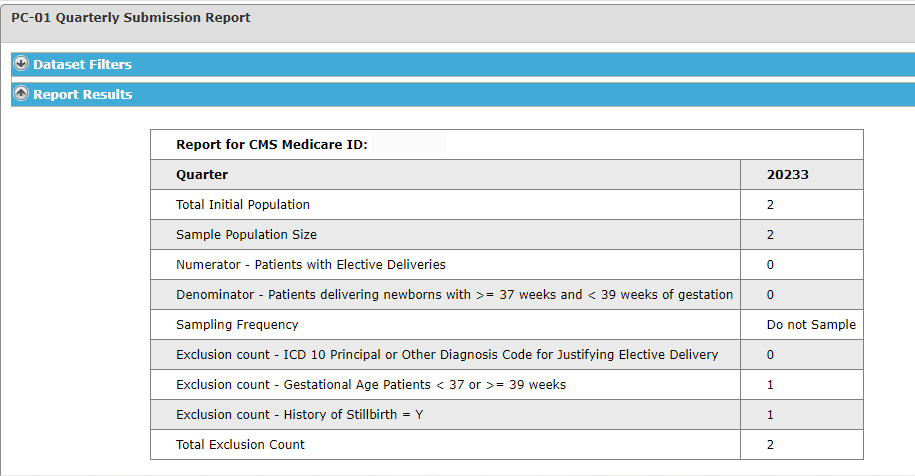Collapse the Report Results arrow icon
This screenshot has width=915, height=476.
tap(21, 93)
